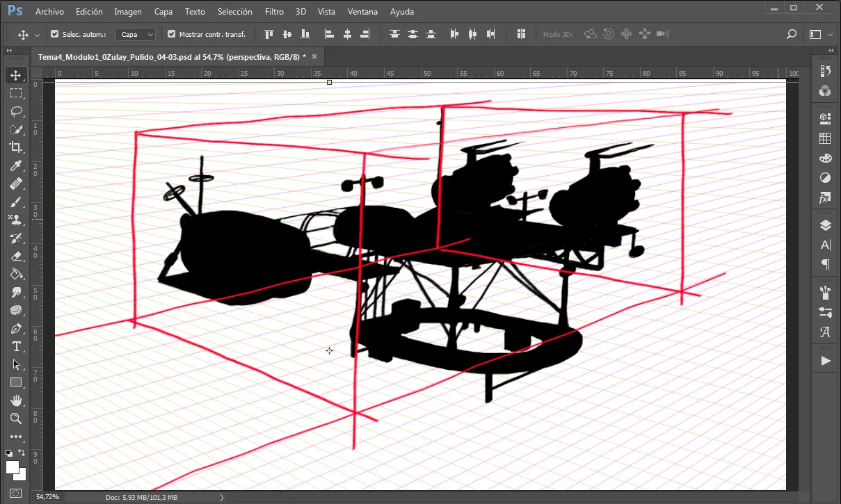Viewport: 841px width, 504px height.
Task: Toggle the Mostrar contr. transf. checkbox
Action: coord(172,34)
